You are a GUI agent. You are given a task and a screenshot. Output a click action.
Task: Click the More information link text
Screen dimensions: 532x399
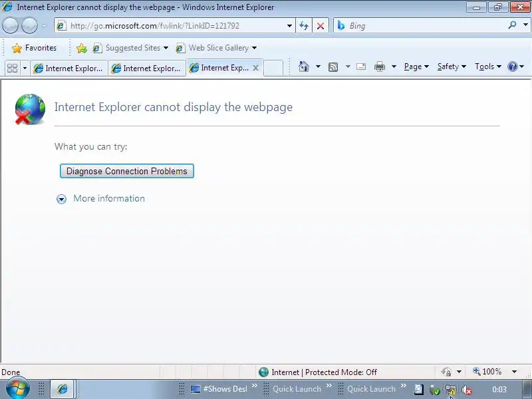[109, 198]
